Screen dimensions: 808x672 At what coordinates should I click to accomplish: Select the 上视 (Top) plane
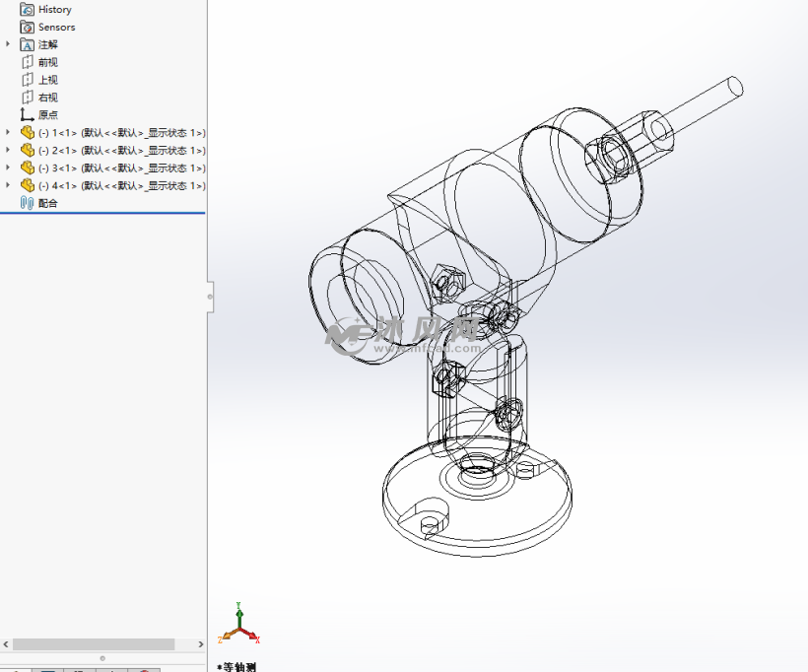(47, 80)
